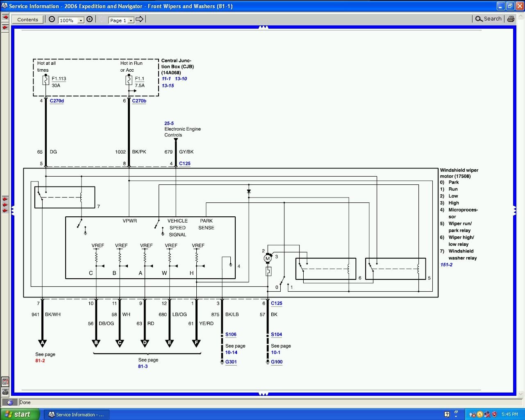
Task: Select Service Information taskbar item
Action: [76, 415]
